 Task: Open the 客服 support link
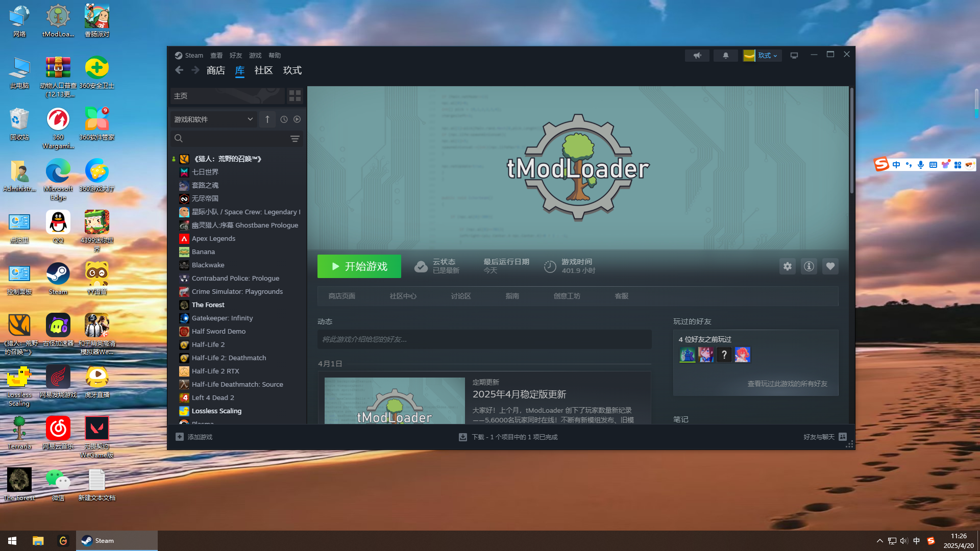(x=622, y=296)
